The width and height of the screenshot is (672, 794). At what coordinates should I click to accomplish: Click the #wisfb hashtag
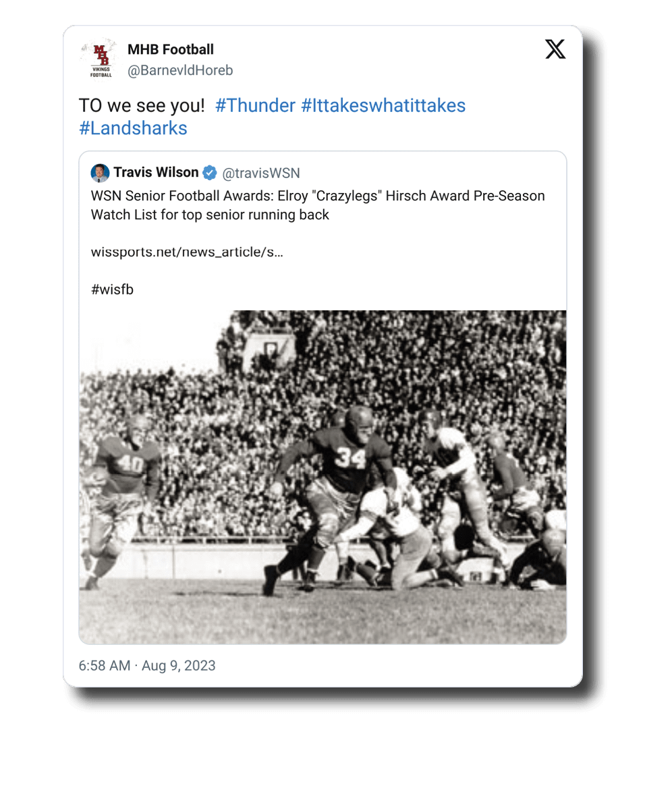(112, 290)
